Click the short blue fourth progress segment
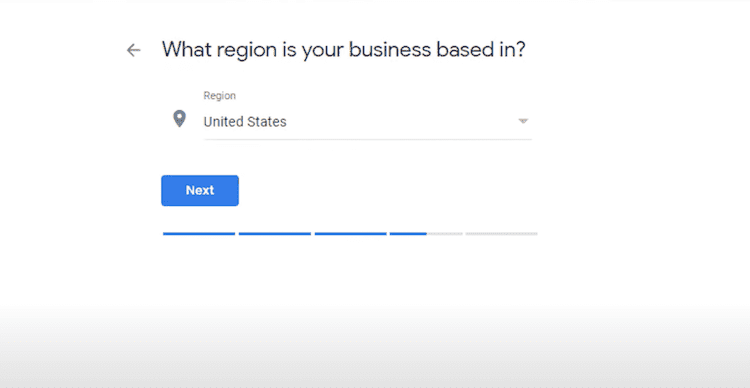Screen dimensions: 750x388 click(408, 233)
